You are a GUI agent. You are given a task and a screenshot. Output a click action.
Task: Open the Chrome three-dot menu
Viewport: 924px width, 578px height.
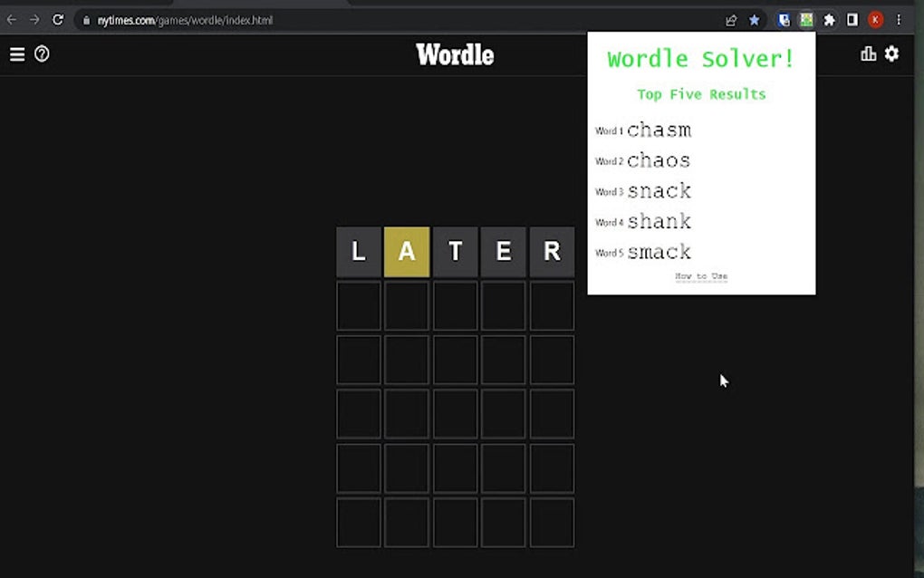(x=899, y=19)
